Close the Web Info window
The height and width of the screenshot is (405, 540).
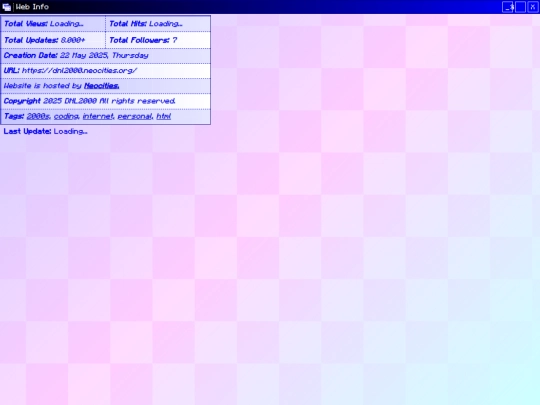point(532,7)
